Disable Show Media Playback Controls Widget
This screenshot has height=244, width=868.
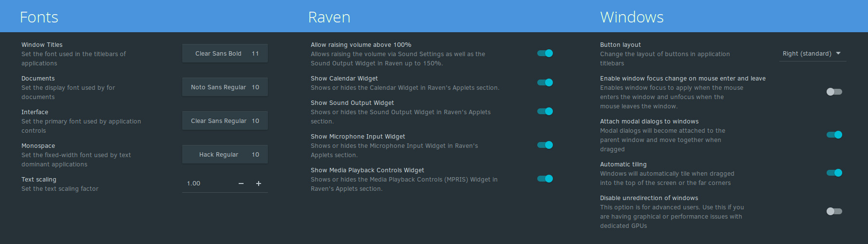click(x=545, y=179)
